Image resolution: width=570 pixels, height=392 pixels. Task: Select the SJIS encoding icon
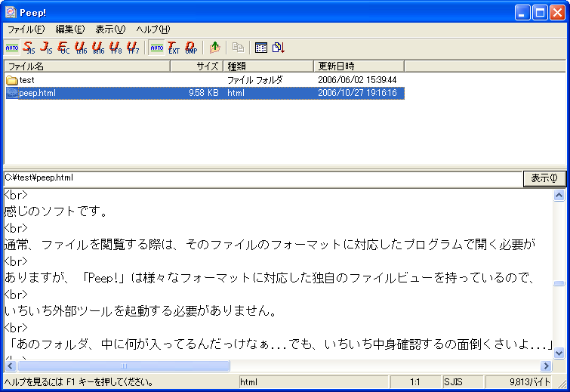click(x=29, y=48)
